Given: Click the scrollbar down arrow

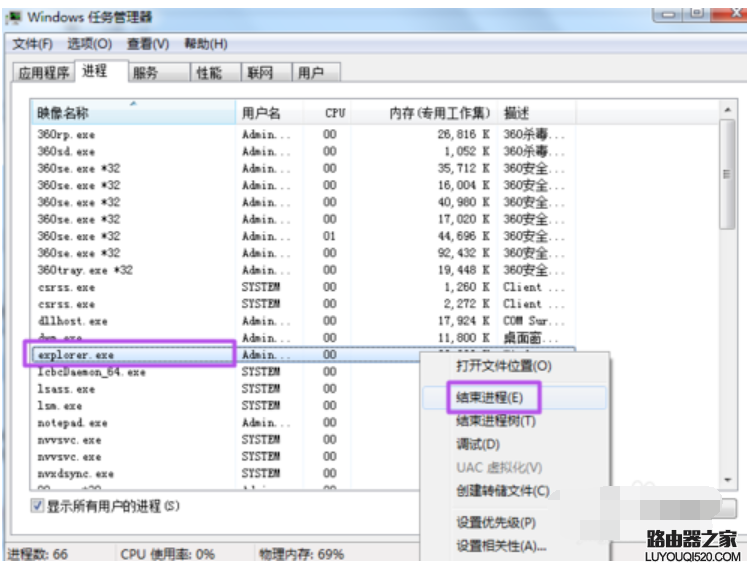Looking at the screenshot, I should (727, 479).
